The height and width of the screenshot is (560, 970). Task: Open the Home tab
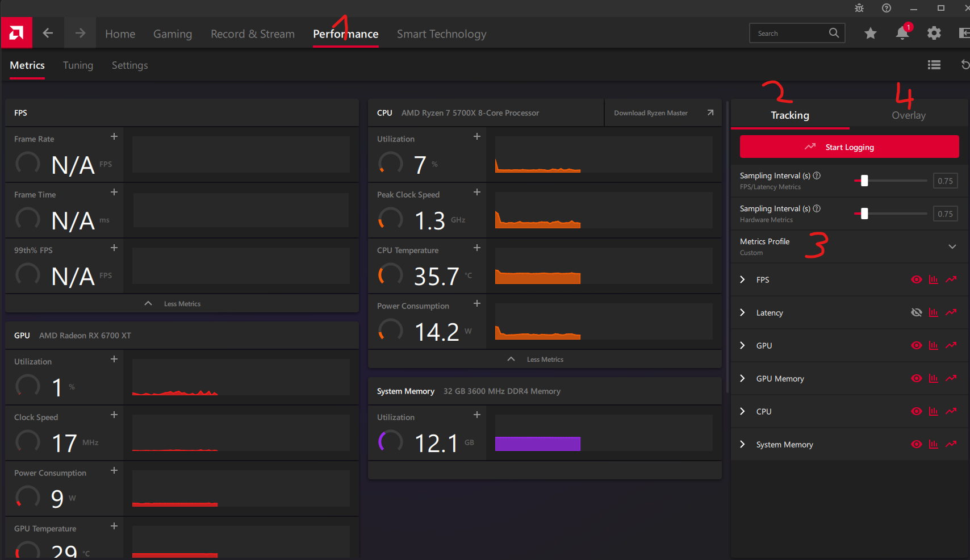(120, 34)
